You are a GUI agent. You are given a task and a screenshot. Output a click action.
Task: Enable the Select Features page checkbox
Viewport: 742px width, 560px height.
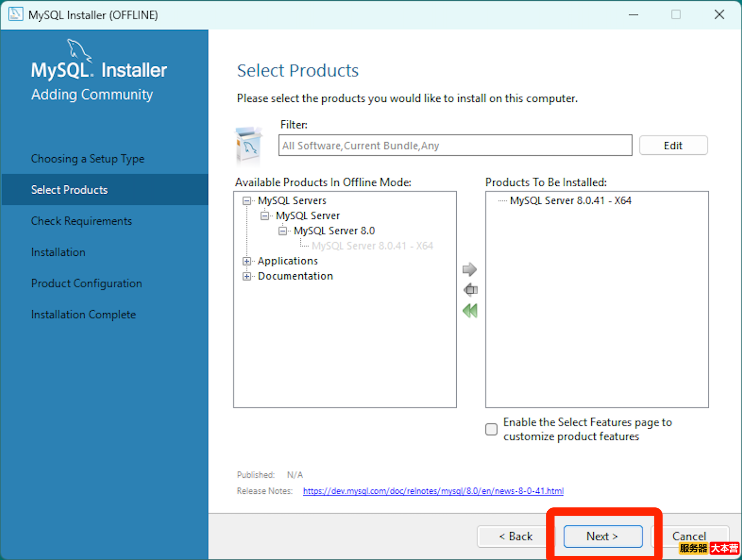491,429
